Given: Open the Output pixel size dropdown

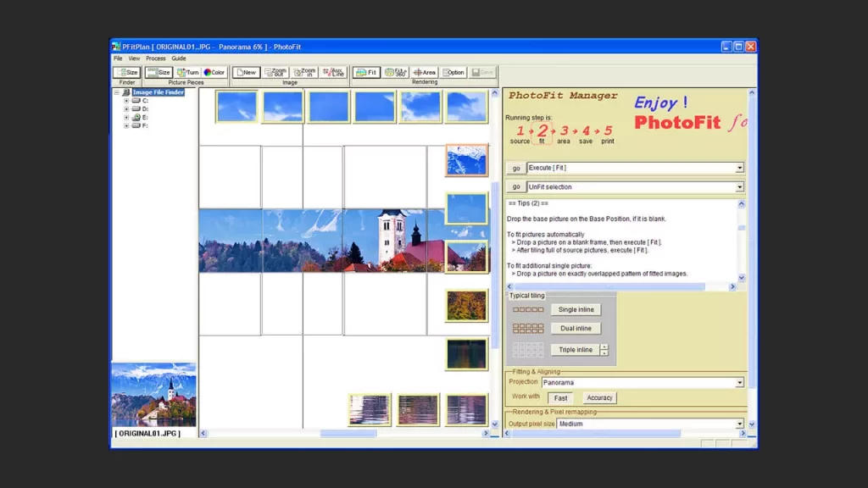Looking at the screenshot, I should tap(739, 424).
